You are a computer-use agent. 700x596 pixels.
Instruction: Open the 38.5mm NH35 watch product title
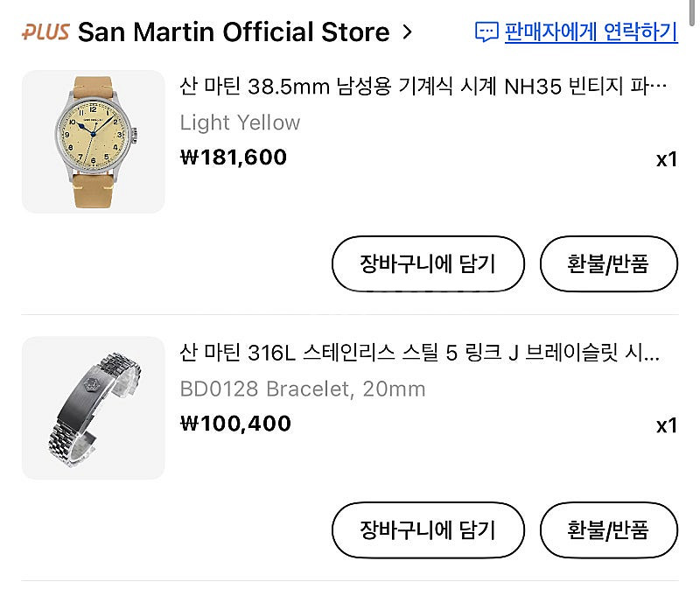click(x=416, y=87)
